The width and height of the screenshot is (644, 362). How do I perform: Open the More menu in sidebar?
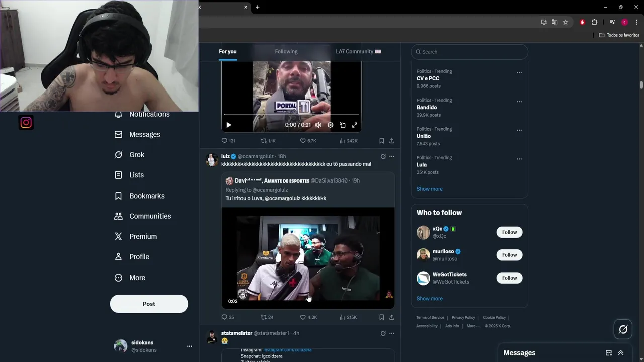point(130,278)
